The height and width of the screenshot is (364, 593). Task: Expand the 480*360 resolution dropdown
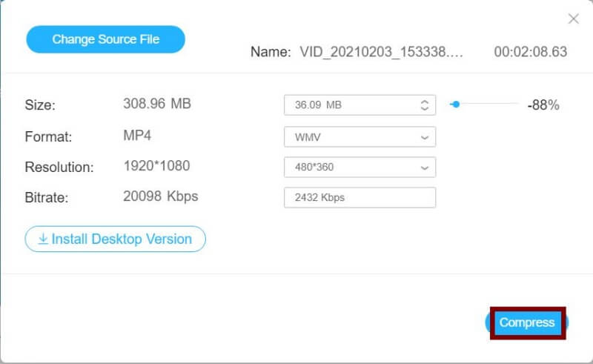click(x=360, y=167)
